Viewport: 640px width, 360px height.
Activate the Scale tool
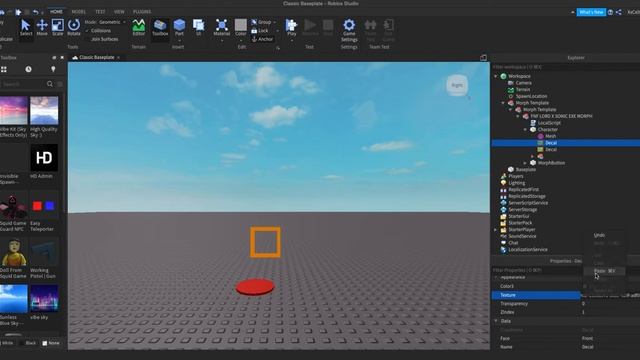pos(58,27)
